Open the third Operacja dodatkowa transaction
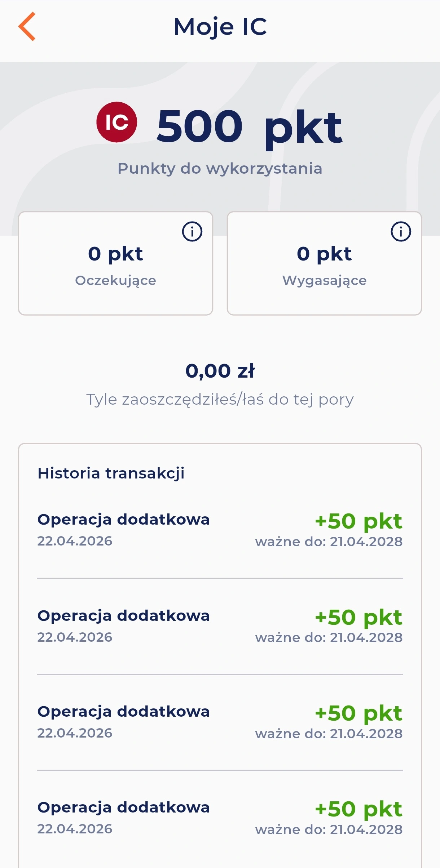This screenshot has height=868, width=440. [123, 721]
